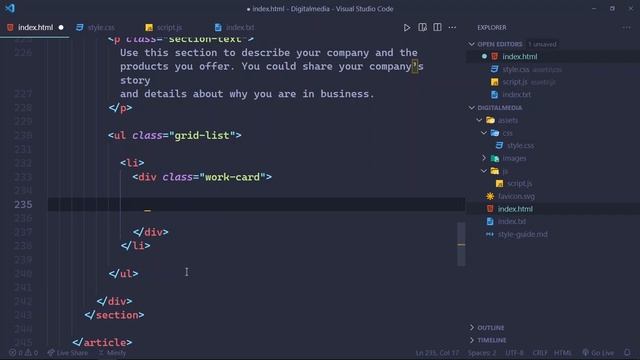Collapse the Open Editors section
This screenshot has width=640, height=360.
click(x=472, y=44)
